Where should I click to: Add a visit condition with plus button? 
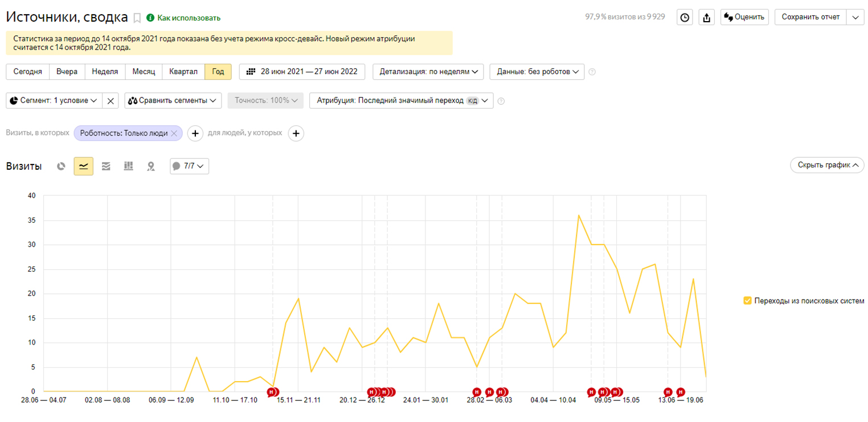pos(195,133)
